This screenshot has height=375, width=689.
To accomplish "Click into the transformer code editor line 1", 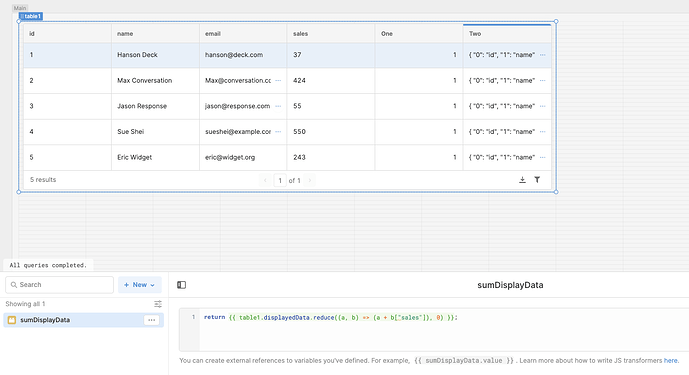I will (x=330, y=317).
